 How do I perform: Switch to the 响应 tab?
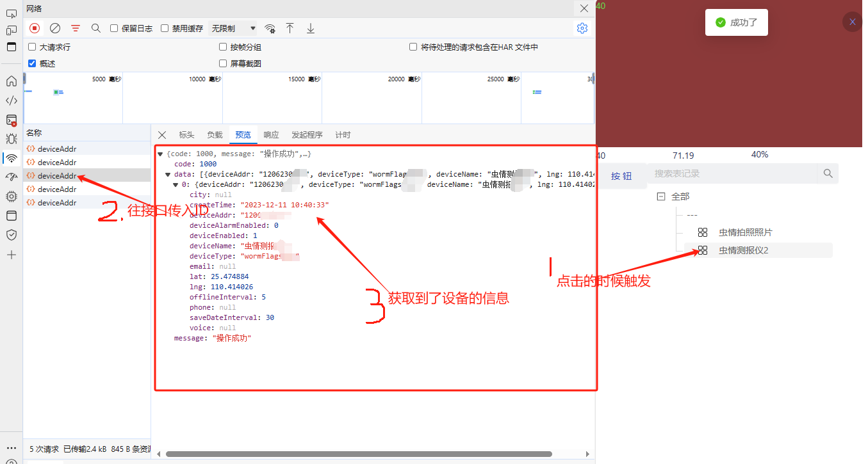coord(271,135)
